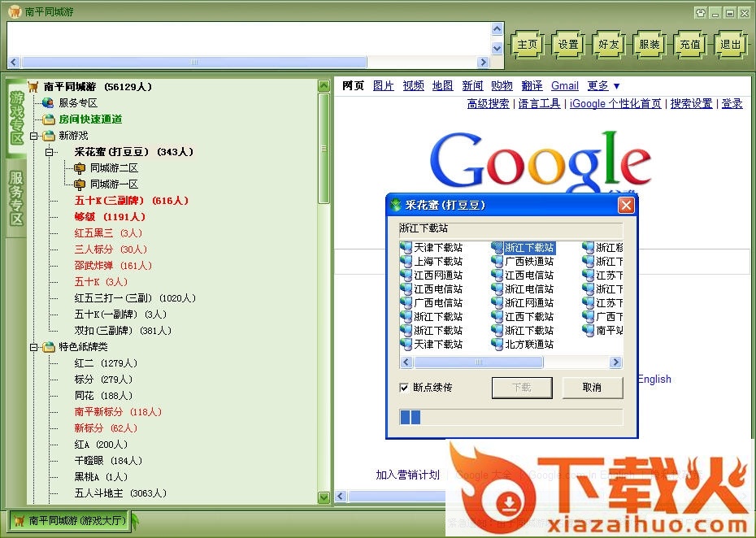
Task: Select 五人斗地主 (3063人) tree item
Action: [x=120, y=493]
